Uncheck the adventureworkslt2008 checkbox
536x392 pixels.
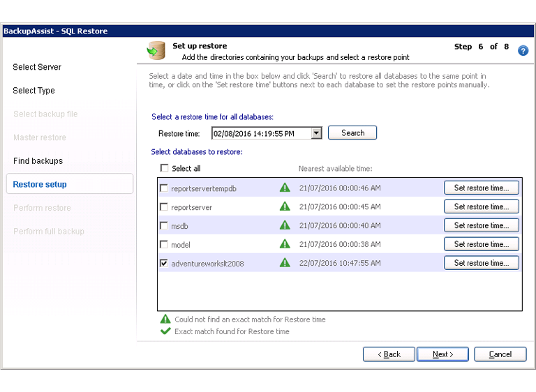164,264
